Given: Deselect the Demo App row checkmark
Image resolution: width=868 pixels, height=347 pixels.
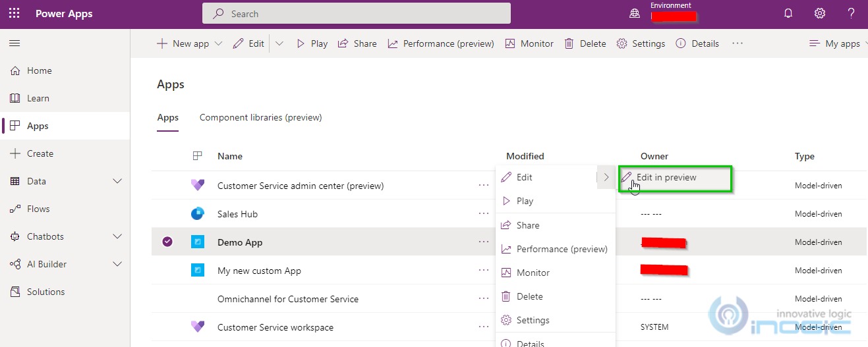Looking at the screenshot, I should pos(167,242).
